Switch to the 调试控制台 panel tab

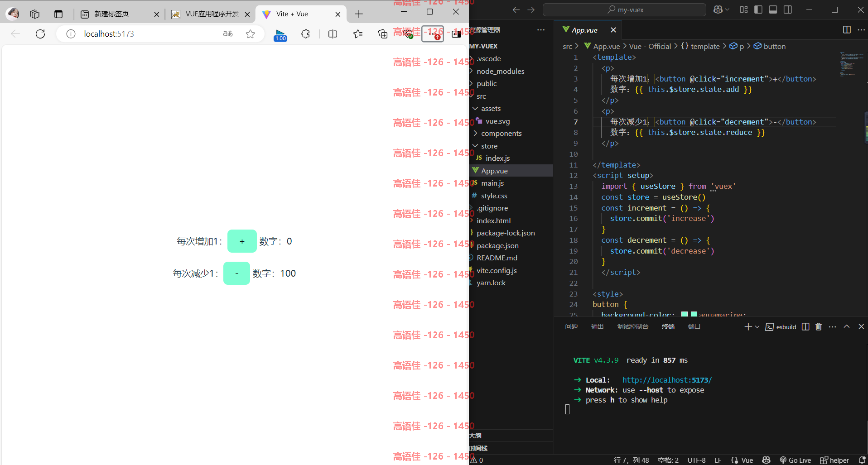[x=632, y=326]
